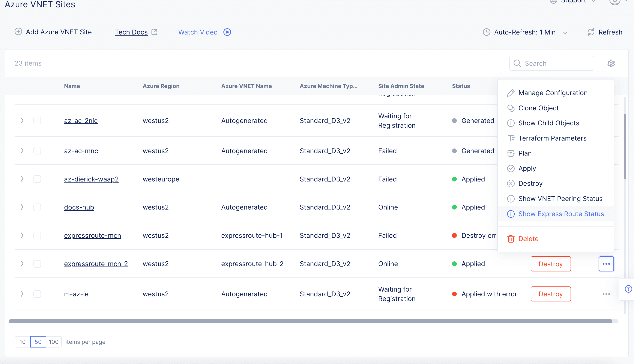
Task: Click the info icon for Show VNET Peering Status
Action: tap(511, 199)
